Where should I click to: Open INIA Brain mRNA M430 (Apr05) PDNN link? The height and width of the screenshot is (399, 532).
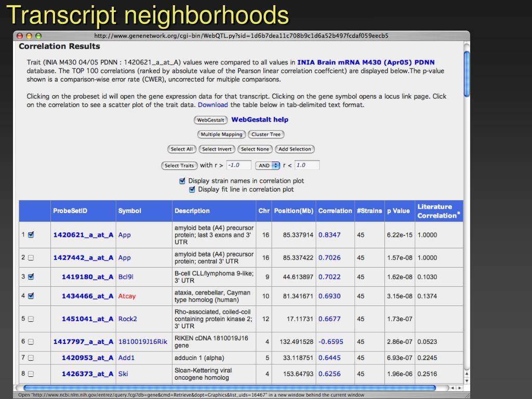coord(366,62)
